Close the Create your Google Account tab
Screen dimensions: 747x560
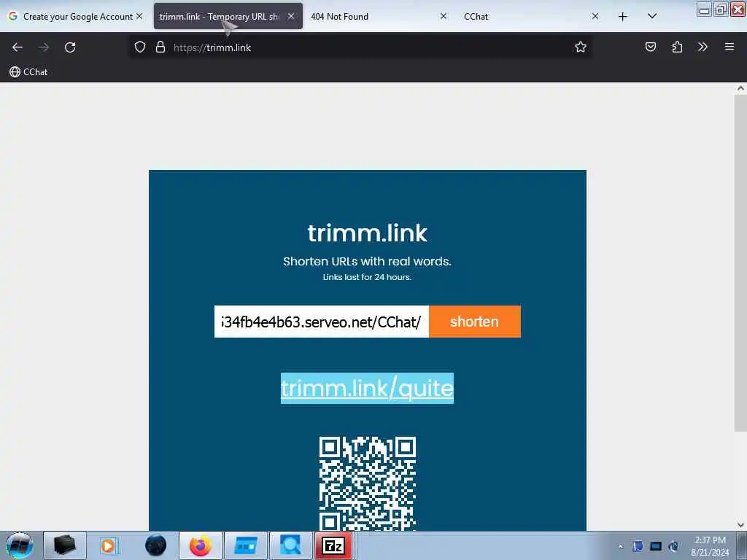pyautogui.click(x=139, y=16)
